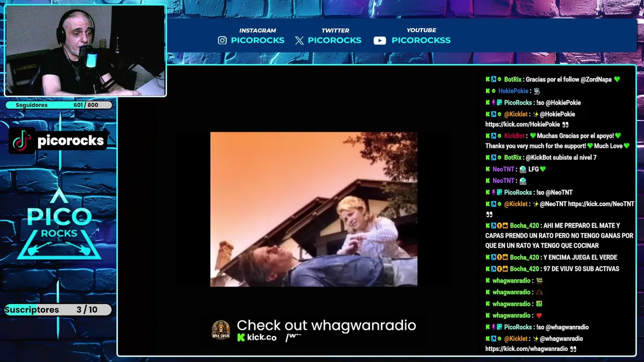644x362 pixels.
Task: Click HokiePokie's emoji message
Action: coord(537,91)
